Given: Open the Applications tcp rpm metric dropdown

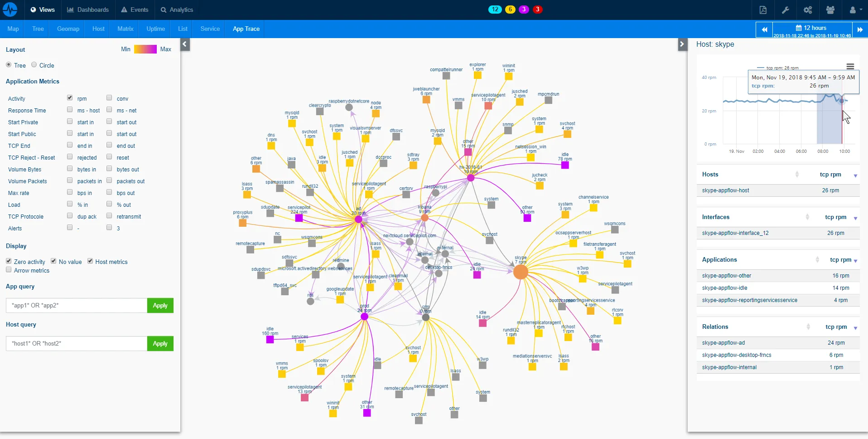Looking at the screenshot, I should pyautogui.click(x=855, y=261).
